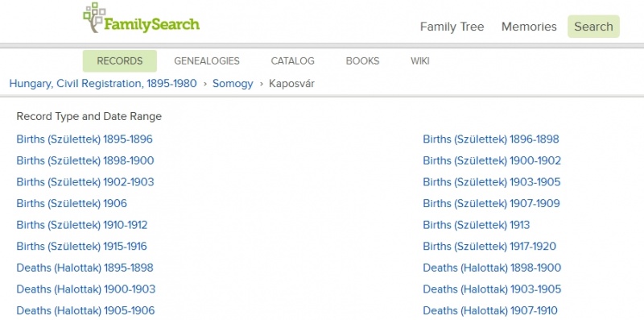The image size is (644, 320).
Task: Go to the CATALOG tab
Action: pos(292,61)
